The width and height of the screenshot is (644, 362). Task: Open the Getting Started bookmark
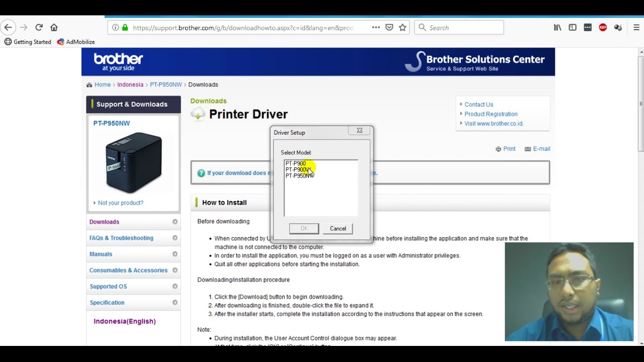(28, 42)
